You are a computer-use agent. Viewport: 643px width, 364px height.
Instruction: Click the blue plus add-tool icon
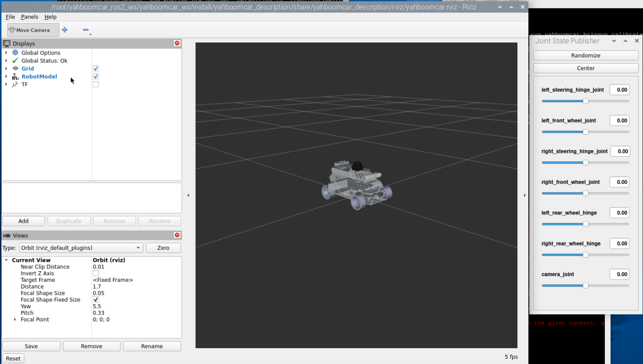(x=65, y=30)
